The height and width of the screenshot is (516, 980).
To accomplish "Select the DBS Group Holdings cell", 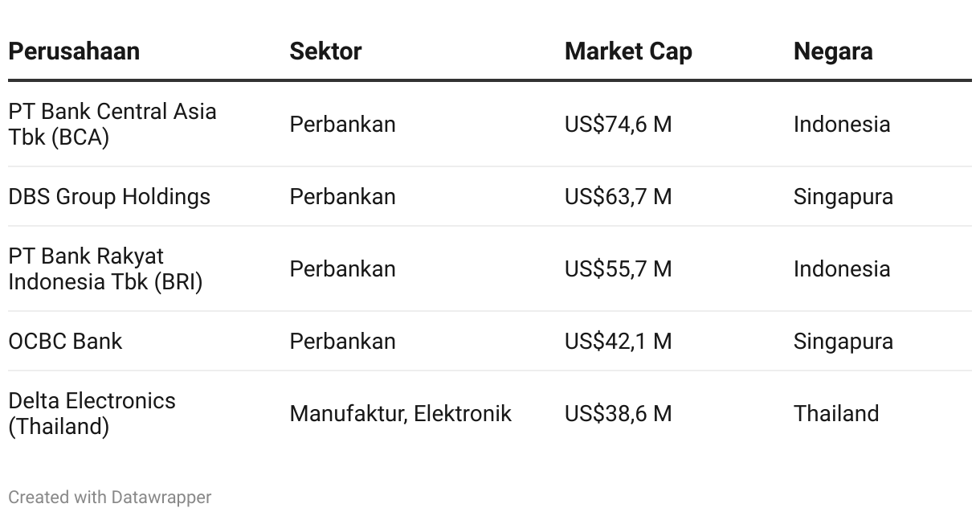I will click(109, 197).
